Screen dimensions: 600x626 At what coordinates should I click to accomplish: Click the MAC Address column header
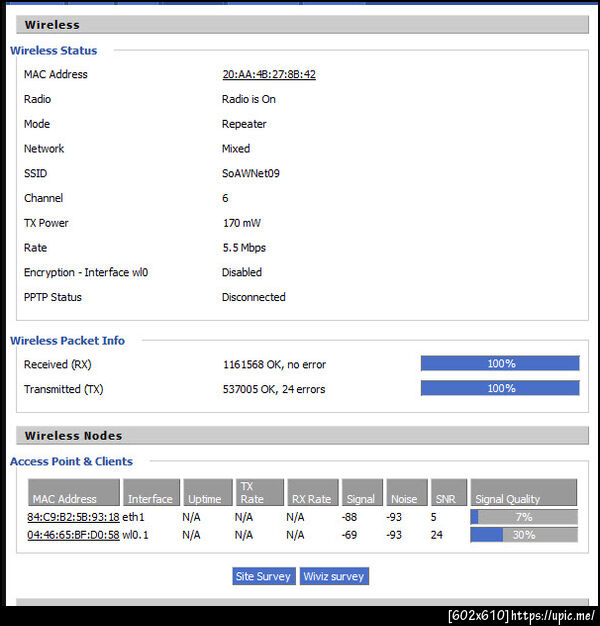pos(73,493)
